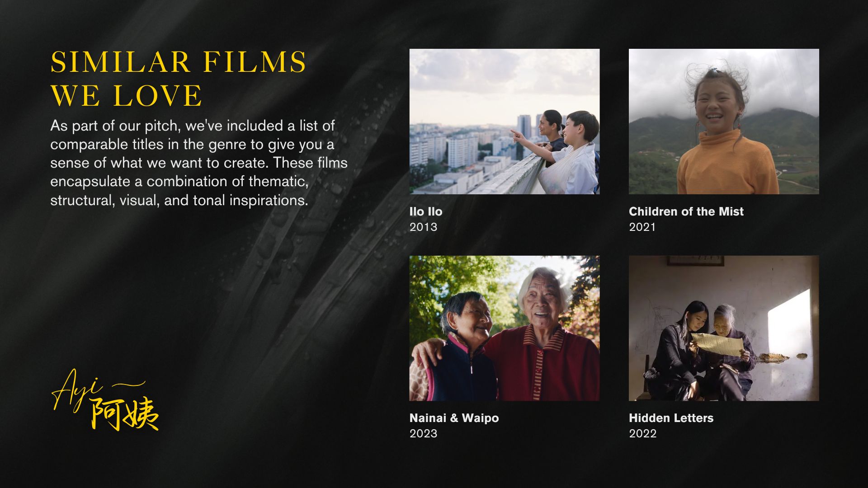This screenshot has width=868, height=488.
Task: Select the 'Hidden Letters' title text
Action: (x=671, y=418)
